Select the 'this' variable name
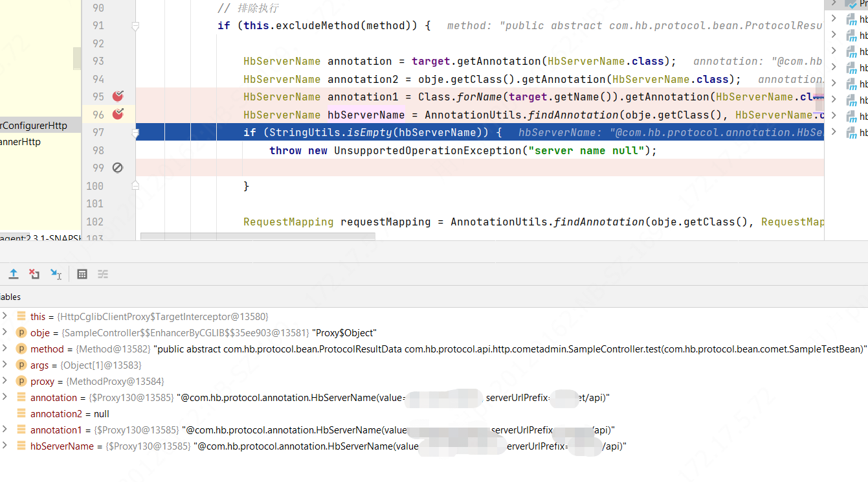Screen dimensions: 868x482 coord(38,317)
